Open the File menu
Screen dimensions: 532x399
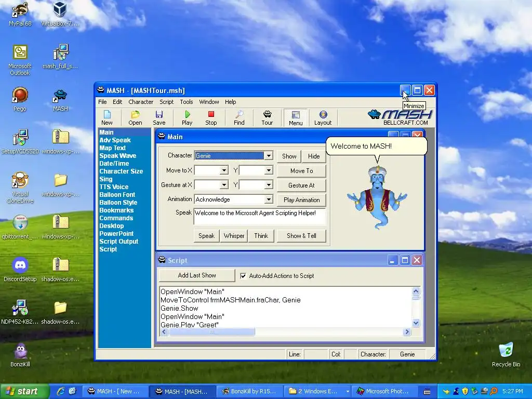[102, 102]
